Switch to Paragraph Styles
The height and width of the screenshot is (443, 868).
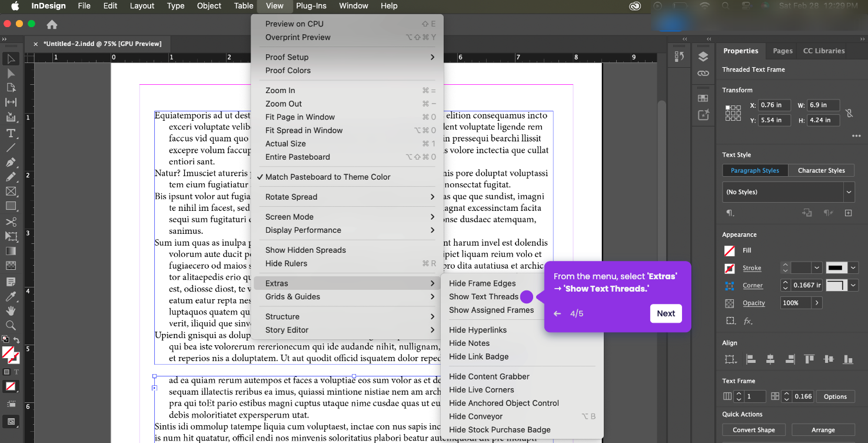pyautogui.click(x=755, y=170)
